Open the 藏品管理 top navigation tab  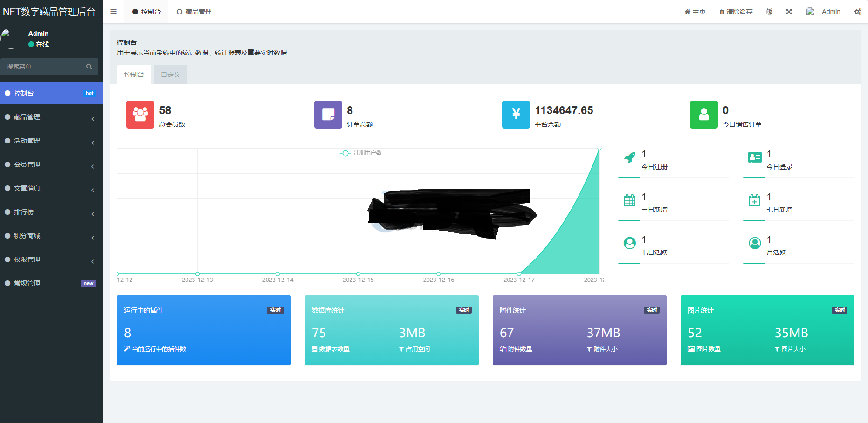(194, 12)
